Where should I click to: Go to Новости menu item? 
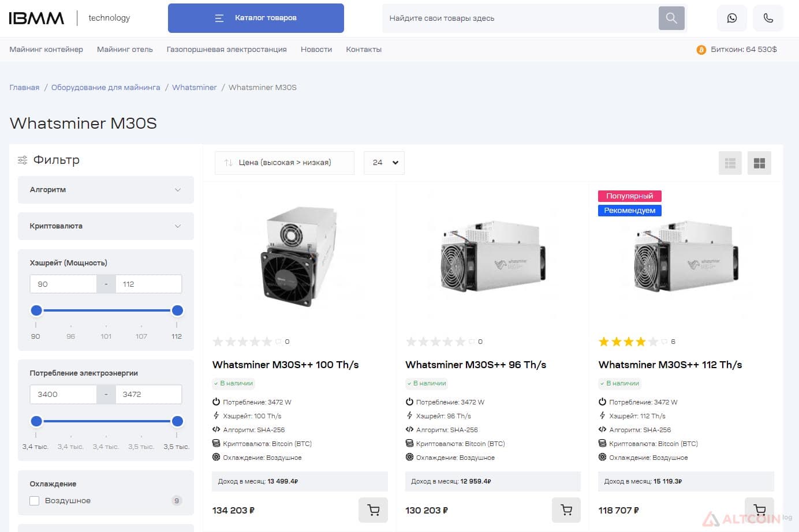coord(316,50)
